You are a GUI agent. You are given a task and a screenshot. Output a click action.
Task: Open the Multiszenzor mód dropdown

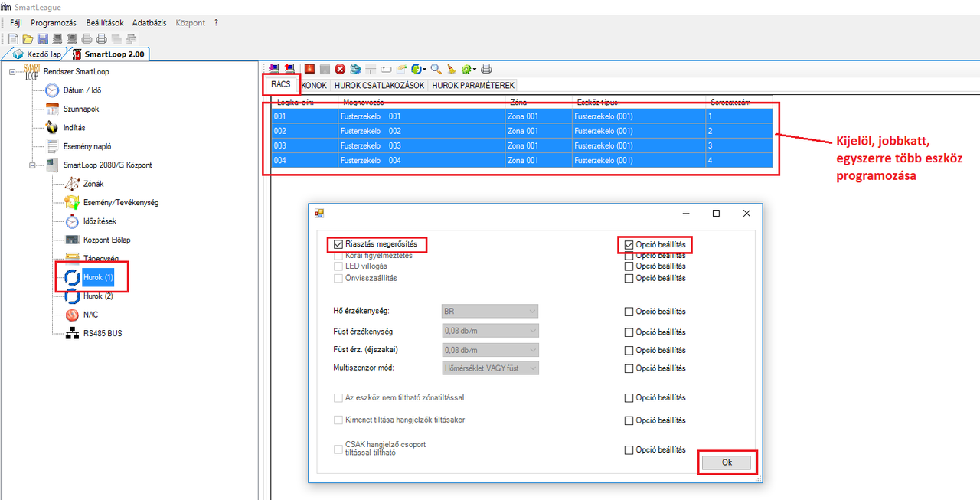(x=490, y=368)
